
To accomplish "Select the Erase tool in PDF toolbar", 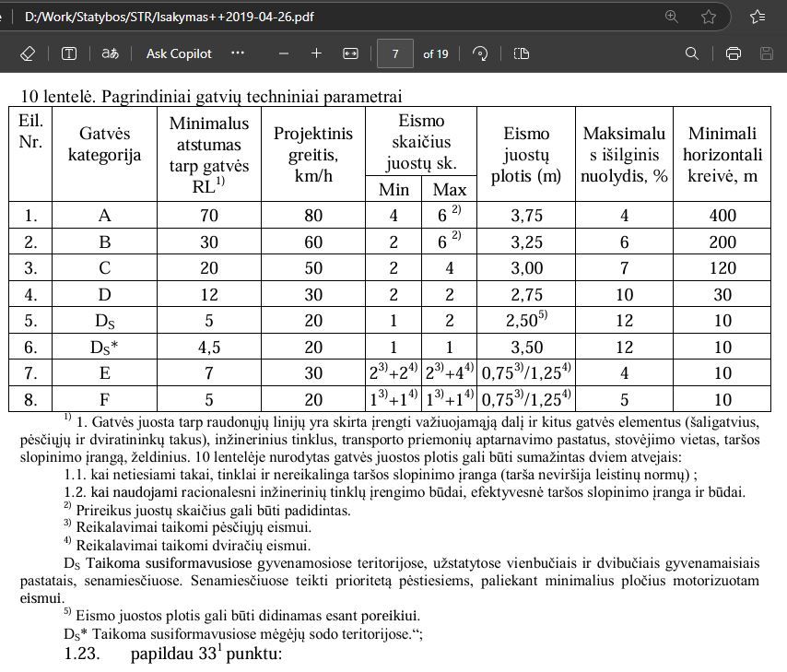I will point(27,53).
